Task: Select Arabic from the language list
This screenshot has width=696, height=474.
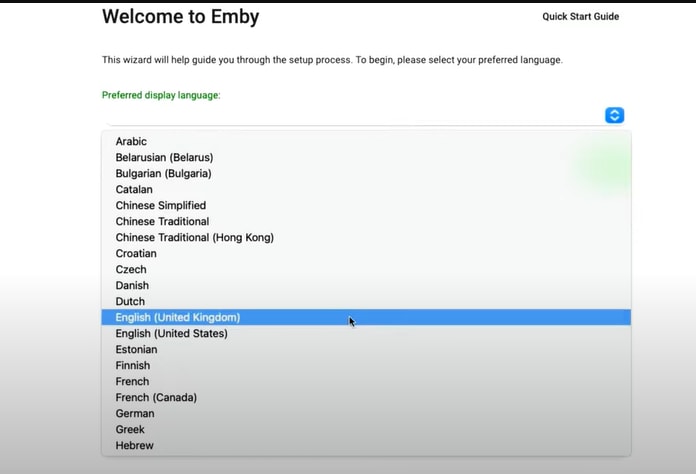Action: tap(366, 141)
